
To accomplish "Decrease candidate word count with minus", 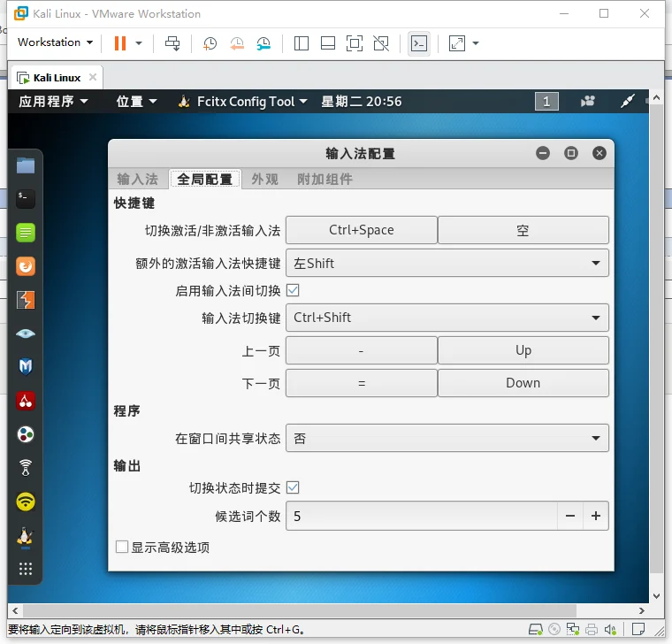I will (x=570, y=516).
